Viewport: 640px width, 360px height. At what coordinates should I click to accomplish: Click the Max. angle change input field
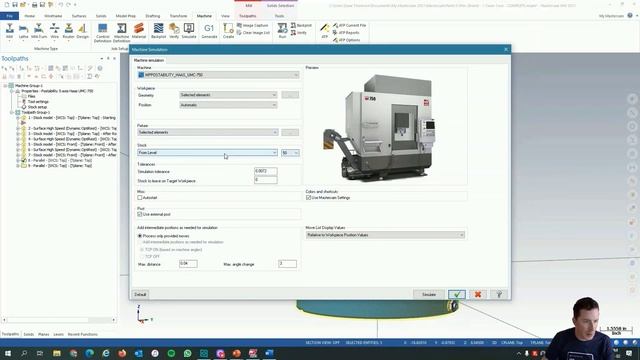(287, 264)
